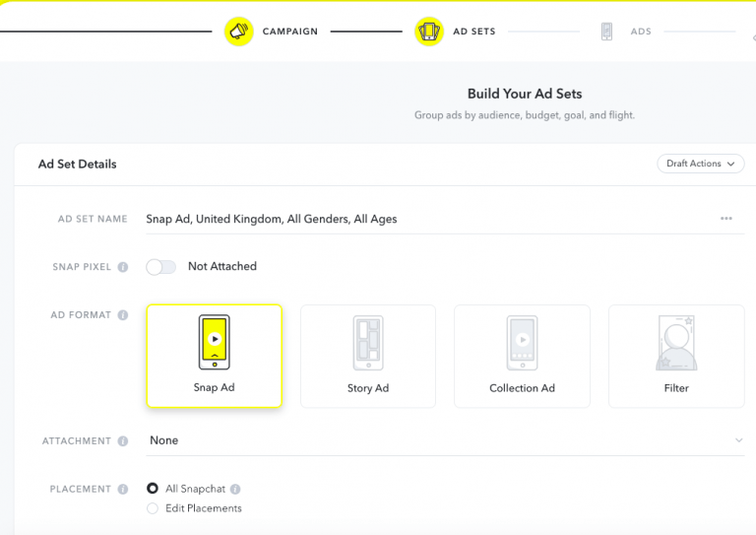Select the All Snapchat placement option

tap(153, 489)
